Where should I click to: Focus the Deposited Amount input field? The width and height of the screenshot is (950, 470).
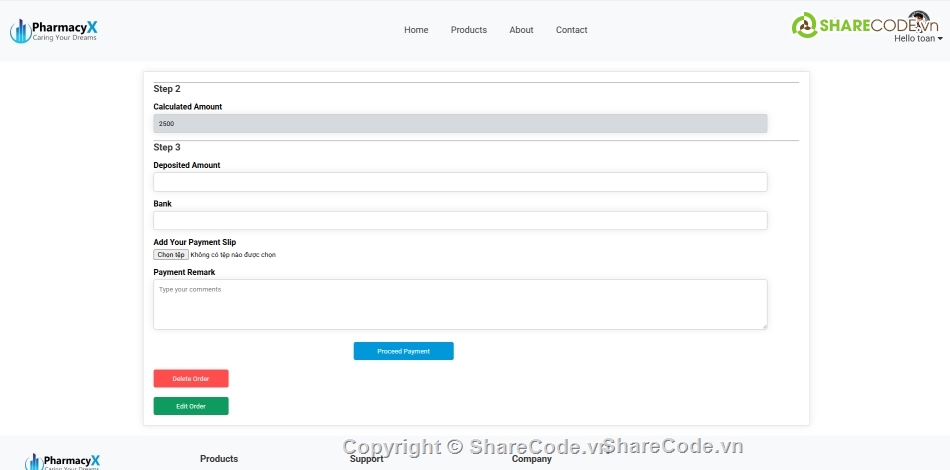(460, 182)
